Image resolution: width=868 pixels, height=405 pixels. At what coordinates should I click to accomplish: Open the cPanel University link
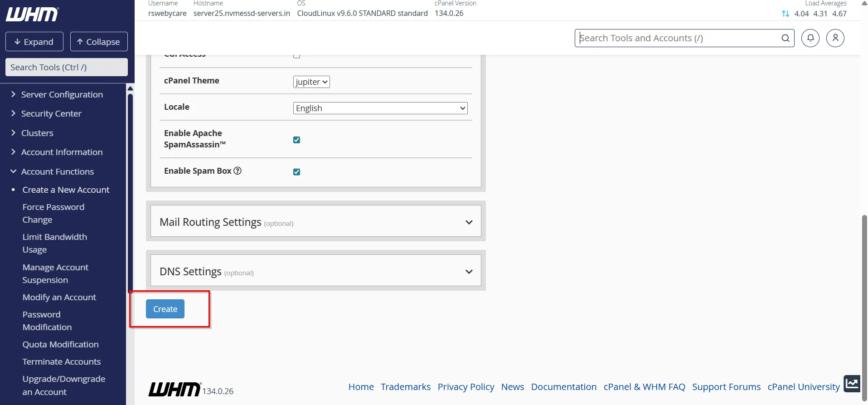804,387
